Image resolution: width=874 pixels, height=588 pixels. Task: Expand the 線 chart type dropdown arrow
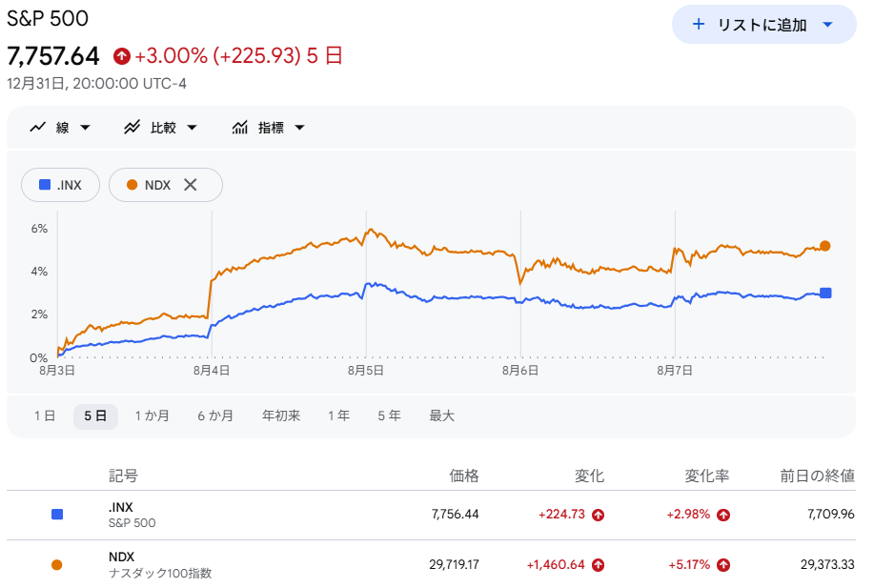click(x=85, y=128)
